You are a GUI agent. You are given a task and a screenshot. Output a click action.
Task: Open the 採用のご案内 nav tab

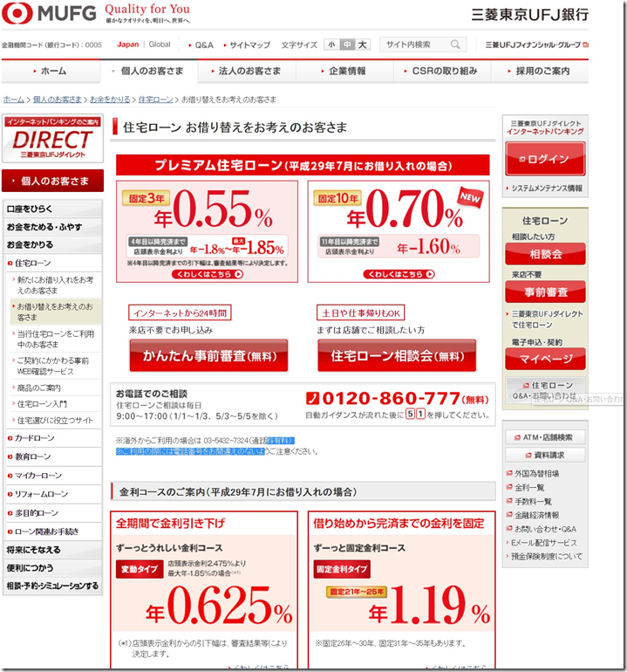[540, 72]
